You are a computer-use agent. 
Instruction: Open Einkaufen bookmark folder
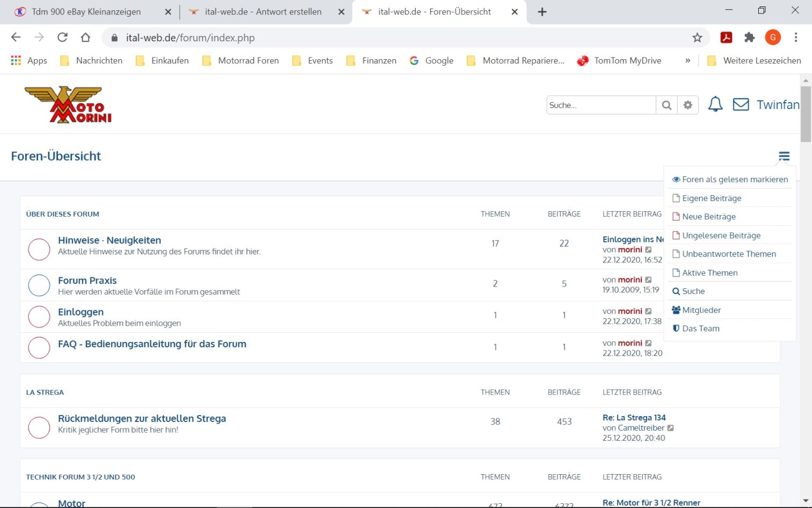[x=162, y=61]
